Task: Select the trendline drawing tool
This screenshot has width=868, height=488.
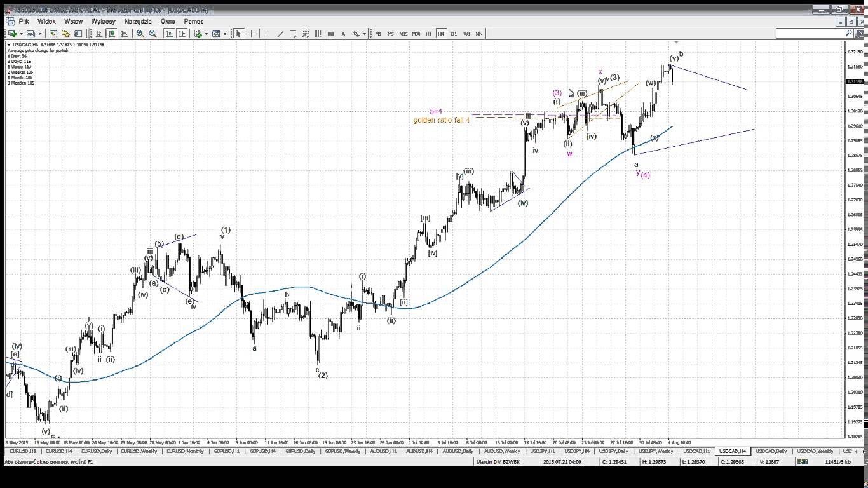Action: (x=280, y=34)
